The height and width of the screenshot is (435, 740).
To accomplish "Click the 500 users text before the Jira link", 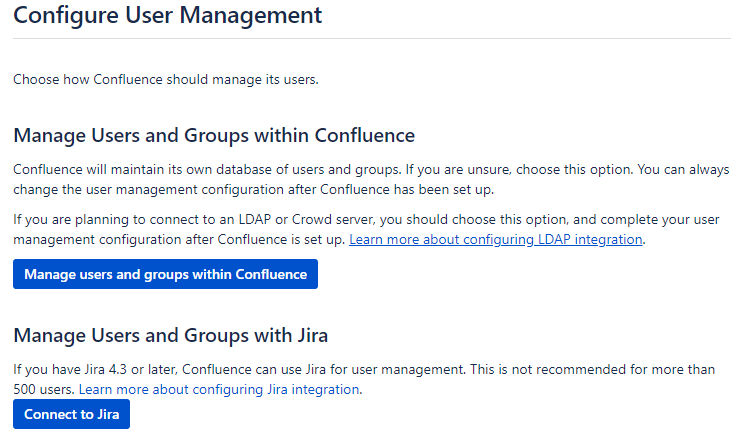I will point(43,390).
